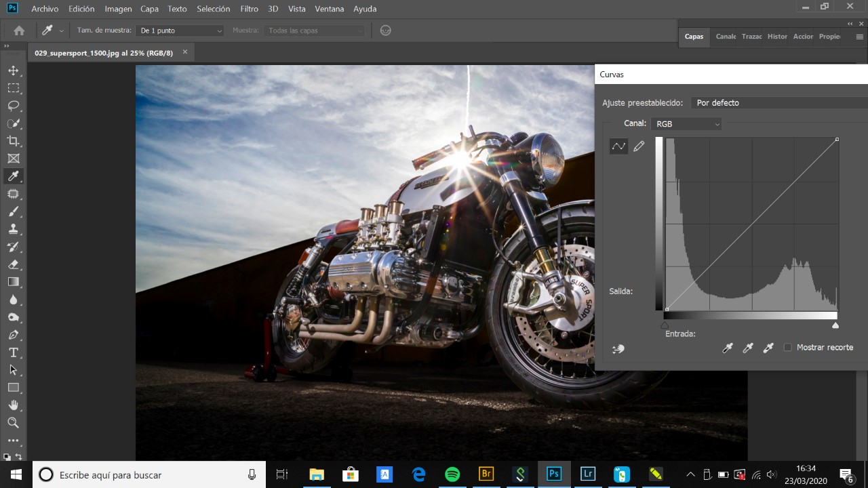The image size is (868, 488).
Task: Click the top-right curve point
Action: [x=837, y=139]
